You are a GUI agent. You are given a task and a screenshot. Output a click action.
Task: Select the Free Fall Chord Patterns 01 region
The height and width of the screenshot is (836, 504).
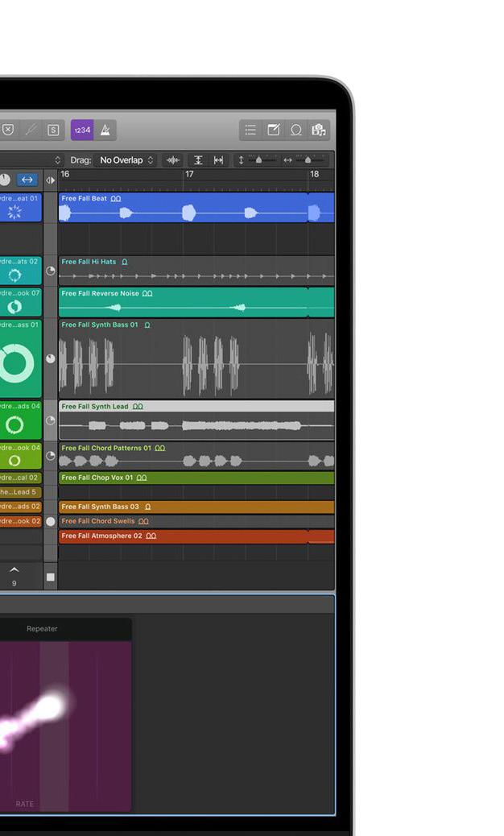point(196,456)
